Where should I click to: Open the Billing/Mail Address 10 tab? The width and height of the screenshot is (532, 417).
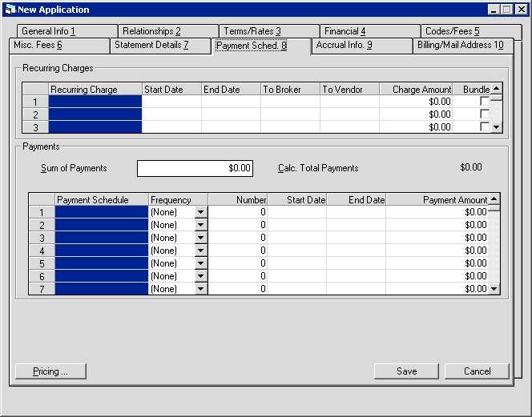[x=463, y=46]
